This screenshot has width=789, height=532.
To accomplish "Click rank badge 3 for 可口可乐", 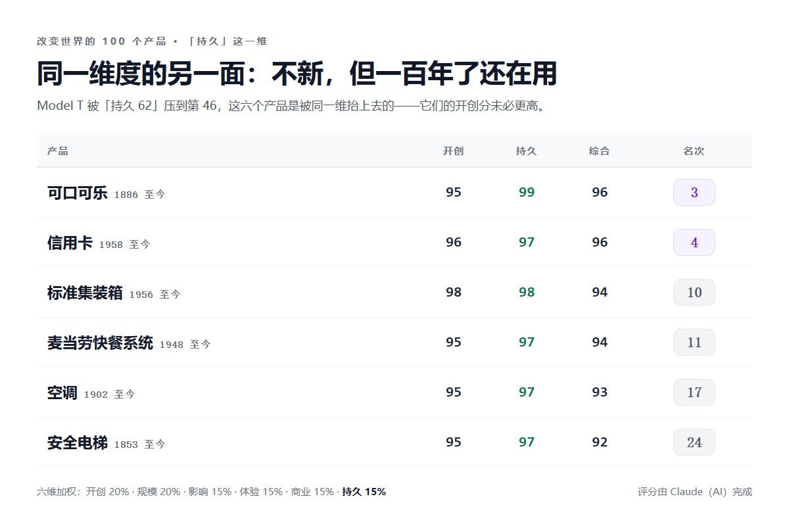I will [694, 193].
